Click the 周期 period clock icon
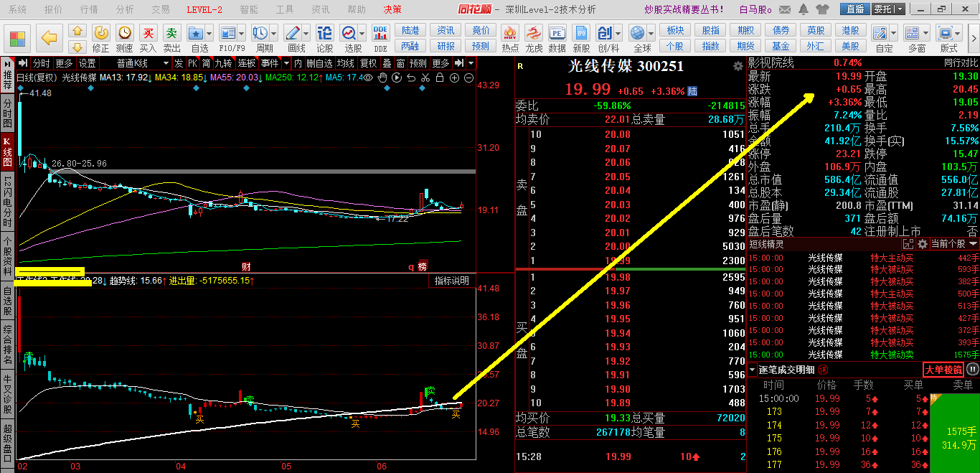The height and width of the screenshot is (473, 980). (x=260, y=33)
